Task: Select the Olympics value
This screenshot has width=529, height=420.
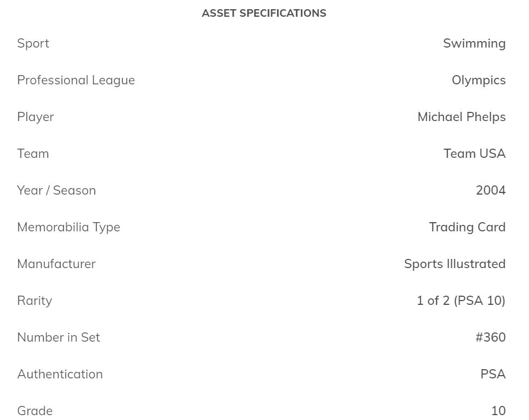Action: coord(478,80)
